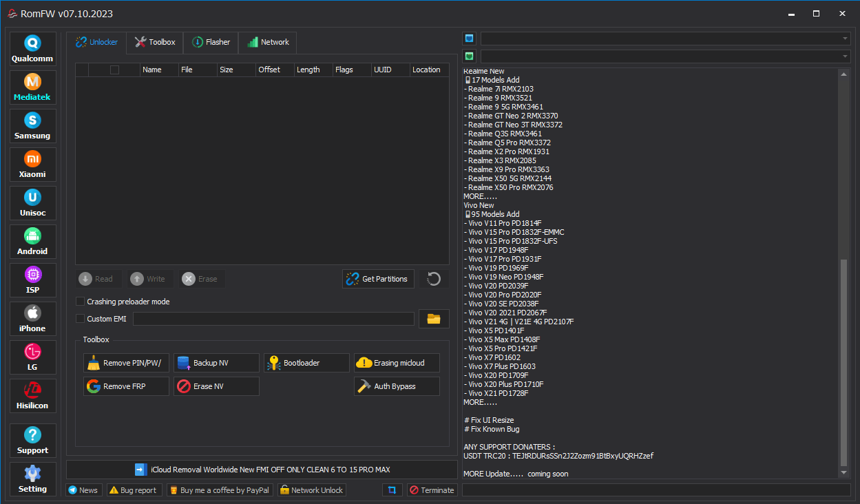The width and height of the screenshot is (860, 504).
Task: Enable Crashing preloader mode checkbox
Action: pyautogui.click(x=81, y=302)
